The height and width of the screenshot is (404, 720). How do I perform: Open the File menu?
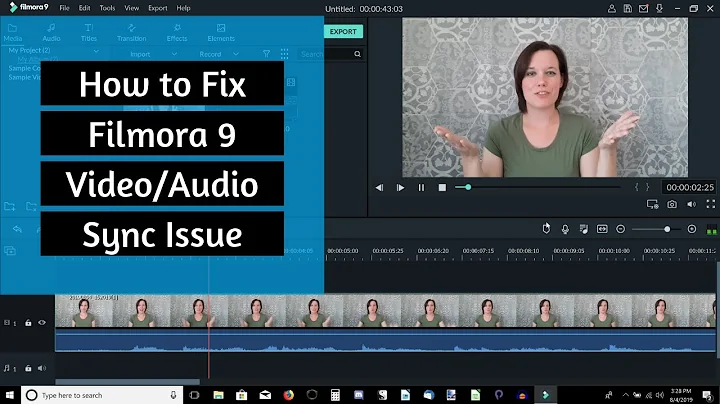tap(64, 8)
